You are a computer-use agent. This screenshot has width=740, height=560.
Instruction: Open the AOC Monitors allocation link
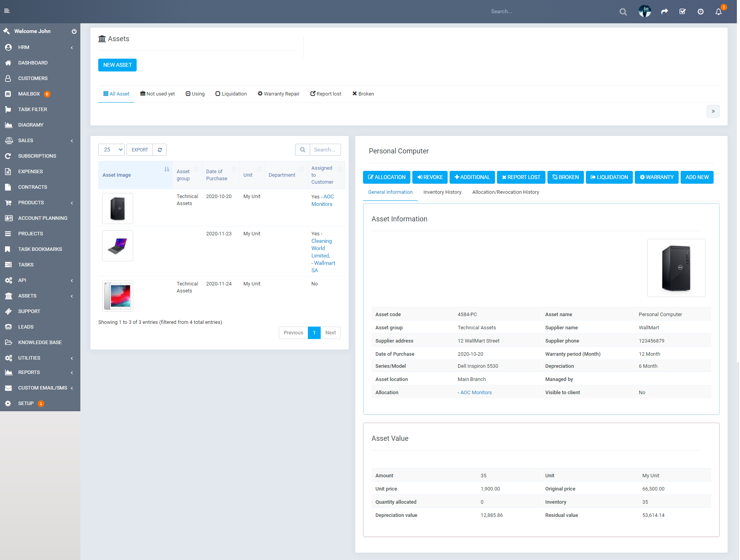(x=476, y=392)
